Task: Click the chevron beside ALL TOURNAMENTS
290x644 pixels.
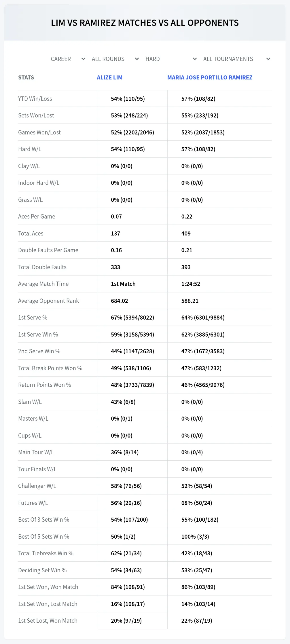Action: pyautogui.click(x=268, y=59)
